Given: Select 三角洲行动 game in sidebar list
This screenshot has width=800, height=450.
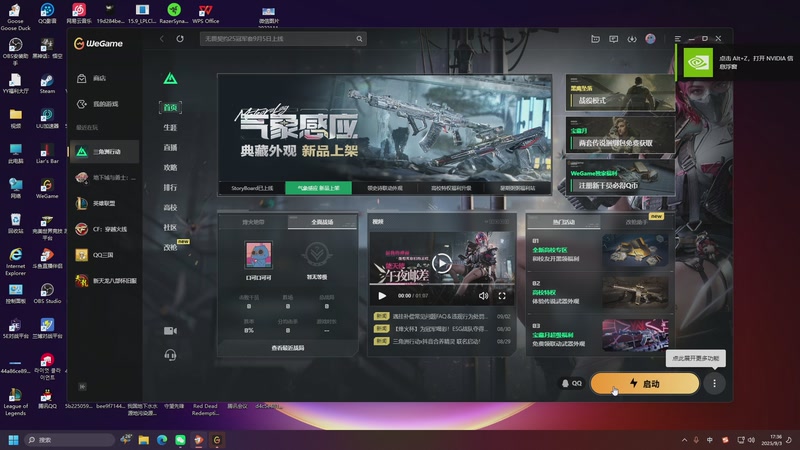Looking at the screenshot, I should pyautogui.click(x=104, y=152).
